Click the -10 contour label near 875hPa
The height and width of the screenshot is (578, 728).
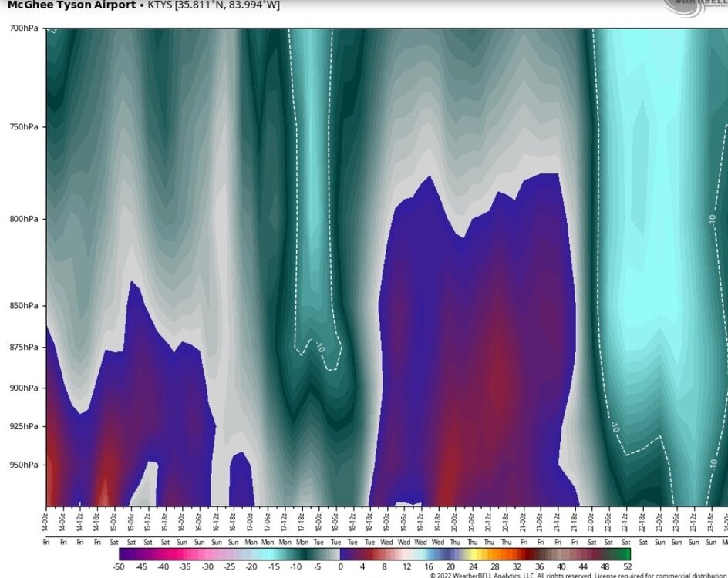tap(318, 347)
